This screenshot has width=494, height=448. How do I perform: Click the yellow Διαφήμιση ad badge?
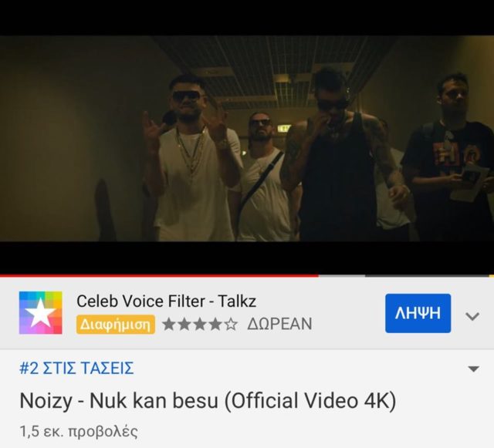[x=115, y=325]
